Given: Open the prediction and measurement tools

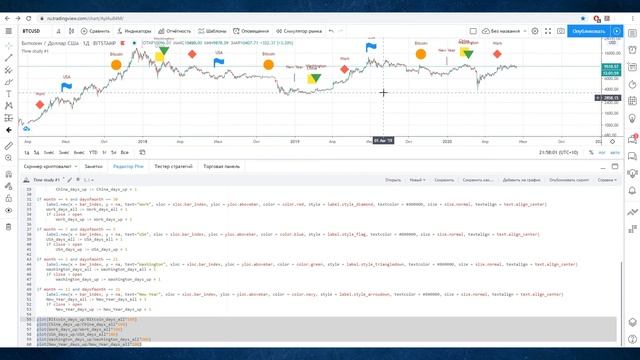Looking at the screenshot, I should [9, 118].
